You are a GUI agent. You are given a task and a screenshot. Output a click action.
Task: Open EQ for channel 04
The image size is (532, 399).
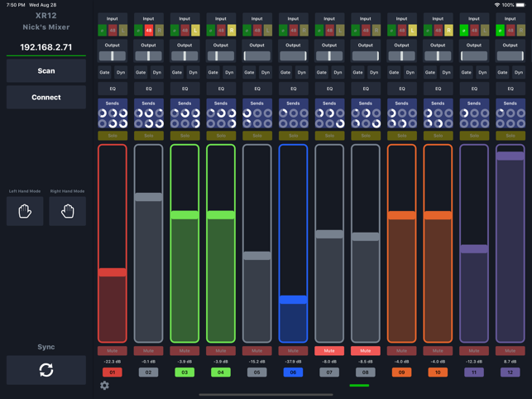[221, 89]
